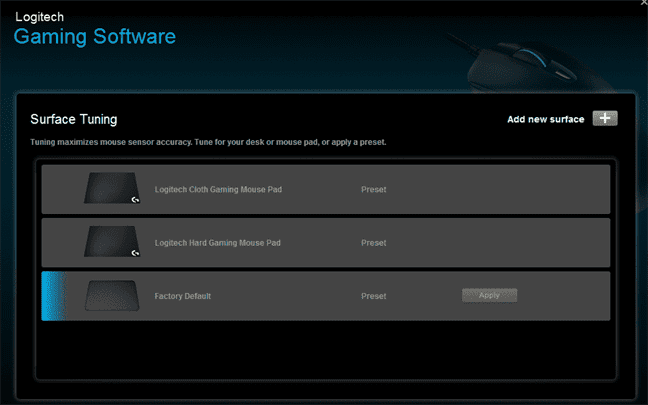Click the Logitech brand text
This screenshot has height=405, width=648.
point(40,17)
